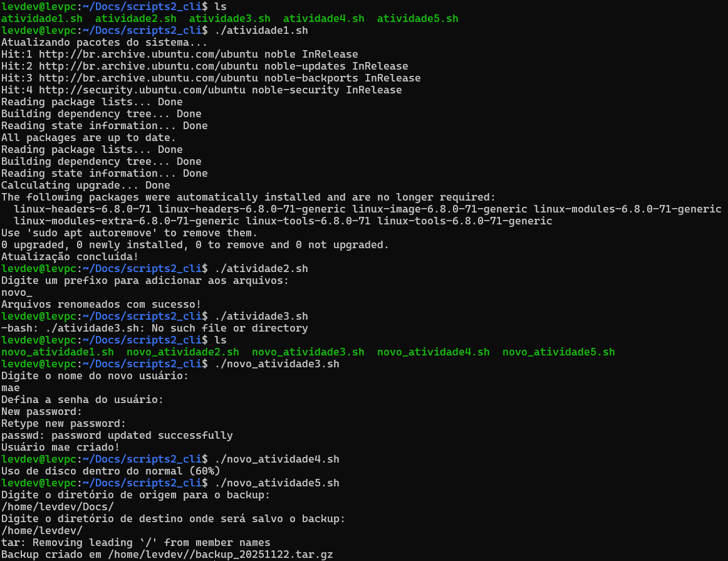Click the 'Atualizando pacotes do sistema...' line
728x561 pixels.
104,42
